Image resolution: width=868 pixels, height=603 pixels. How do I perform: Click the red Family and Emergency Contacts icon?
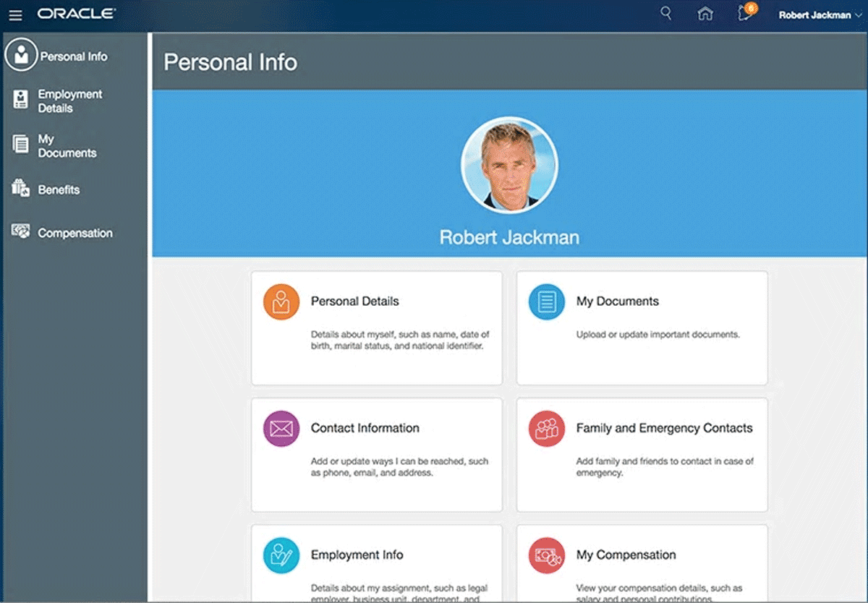pos(547,429)
